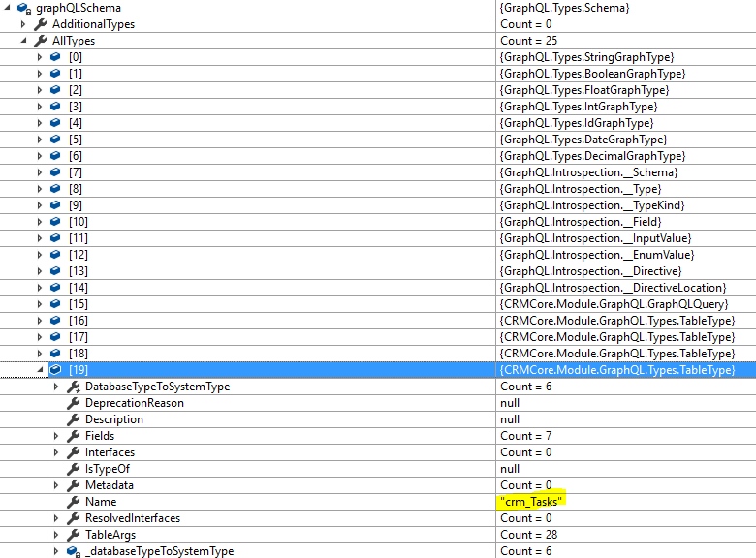This screenshot has width=756, height=558.
Task: Expand the TableArgs property
Action: pos(56,535)
